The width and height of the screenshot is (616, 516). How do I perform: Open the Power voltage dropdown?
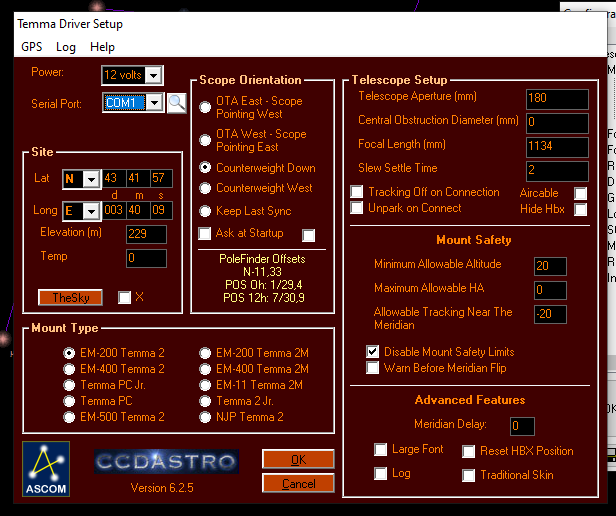click(152, 75)
